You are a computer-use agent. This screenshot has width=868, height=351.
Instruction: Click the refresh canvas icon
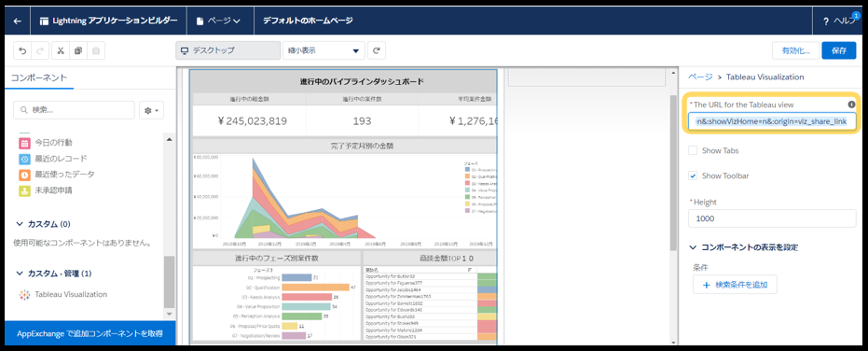point(377,50)
